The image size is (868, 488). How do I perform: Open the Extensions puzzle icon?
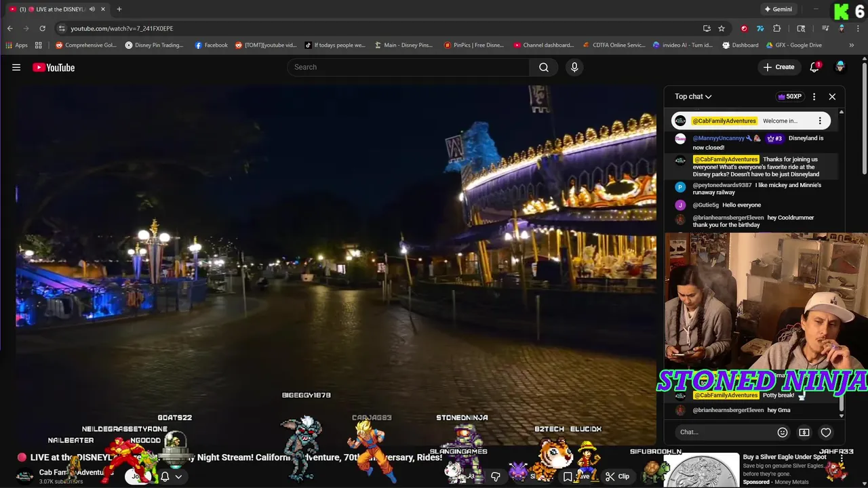click(x=777, y=28)
